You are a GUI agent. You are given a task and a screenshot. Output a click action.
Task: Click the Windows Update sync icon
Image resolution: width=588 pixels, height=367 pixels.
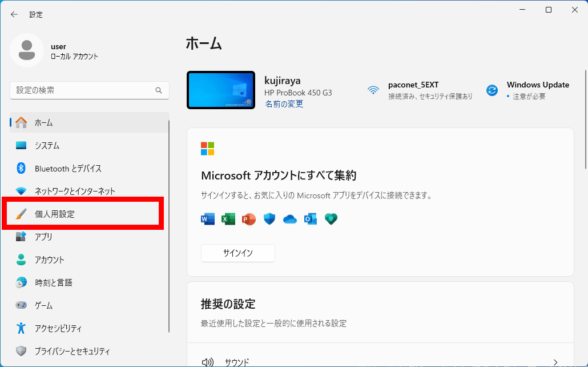click(x=492, y=90)
